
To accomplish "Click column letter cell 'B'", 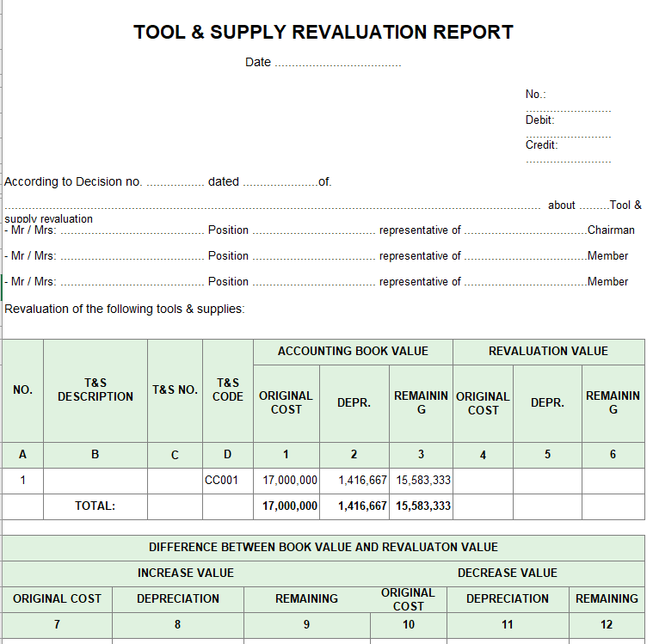I will tap(95, 455).
